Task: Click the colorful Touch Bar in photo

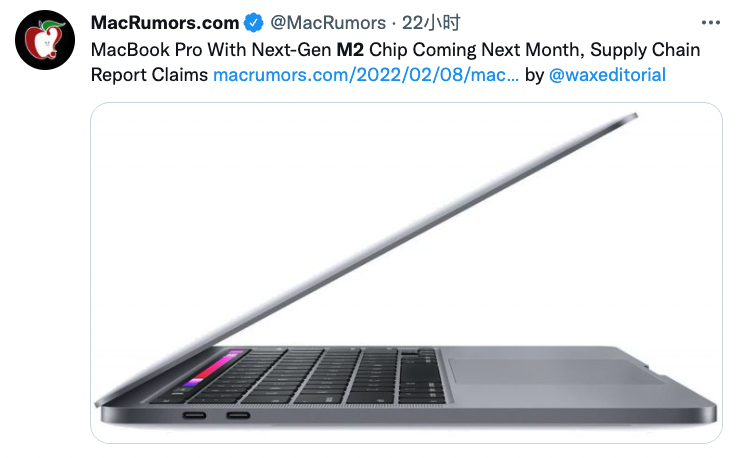Action: [x=211, y=370]
